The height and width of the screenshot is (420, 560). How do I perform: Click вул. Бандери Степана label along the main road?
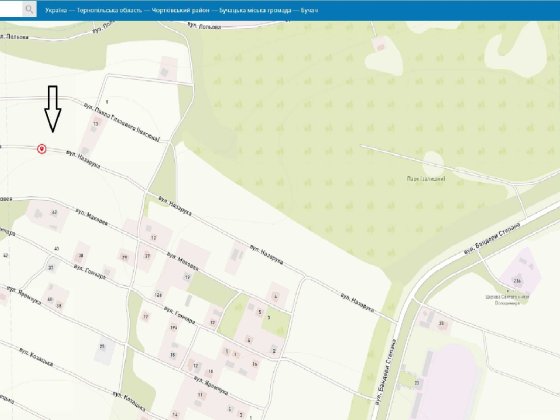493,239
